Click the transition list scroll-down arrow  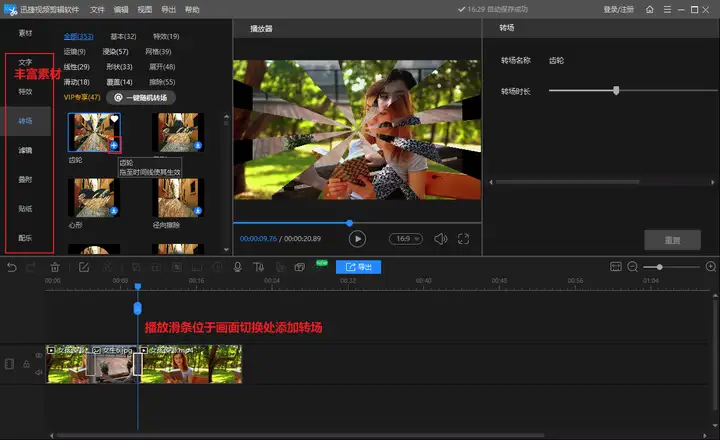(226, 249)
